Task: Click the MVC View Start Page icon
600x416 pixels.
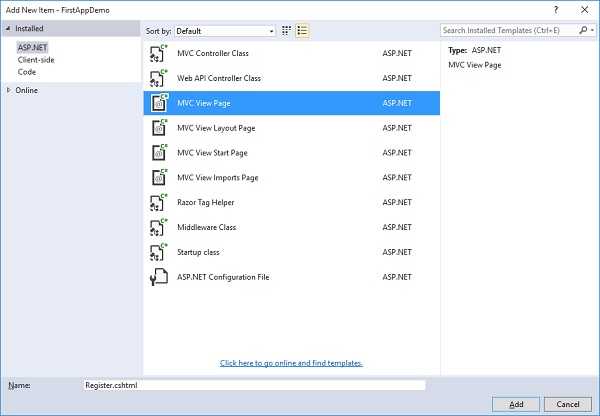Action: tap(158, 153)
